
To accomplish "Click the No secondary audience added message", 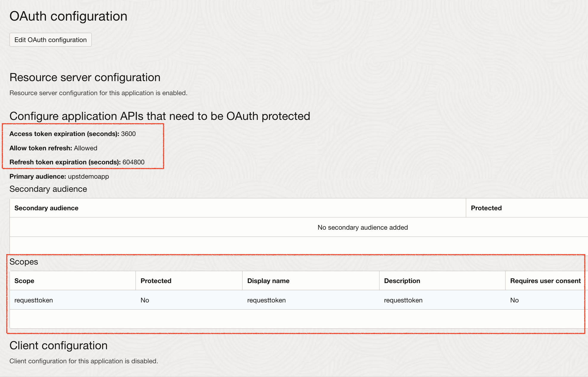I will click(x=363, y=227).
